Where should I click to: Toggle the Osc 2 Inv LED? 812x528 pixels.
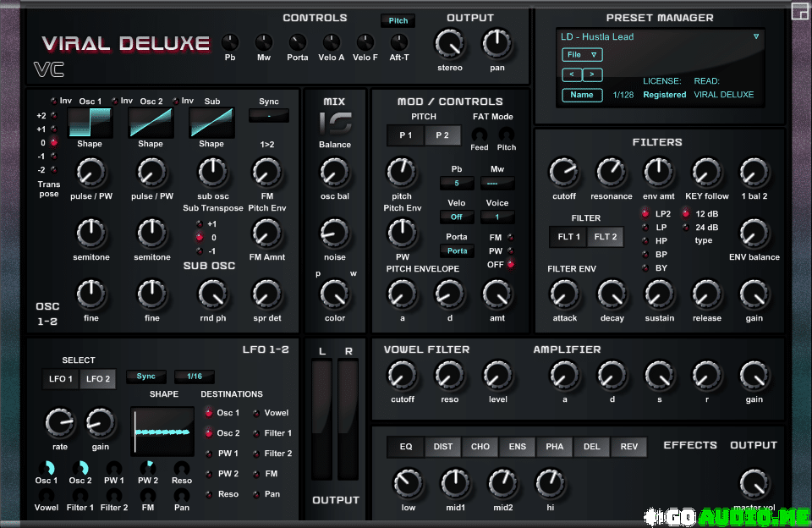point(114,101)
